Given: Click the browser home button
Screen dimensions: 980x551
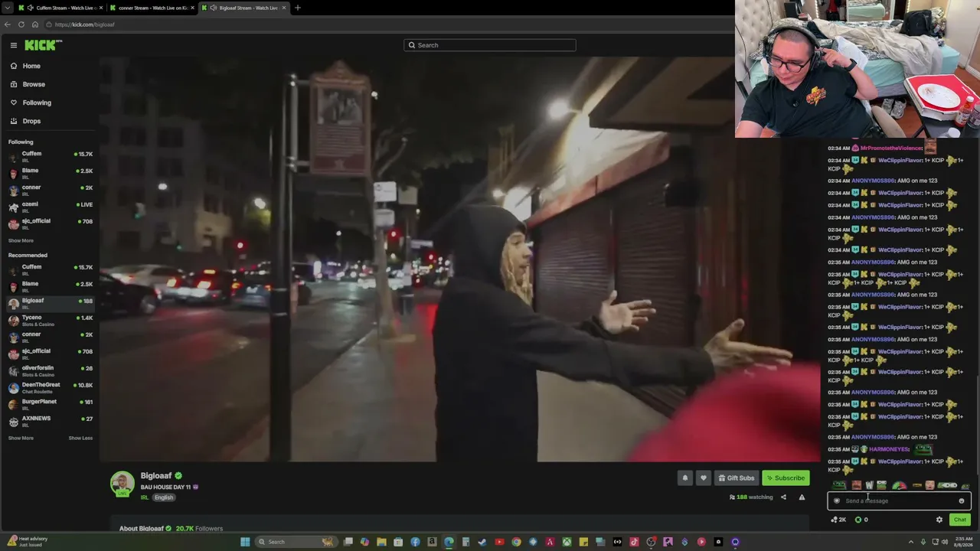Looking at the screenshot, I should [x=35, y=24].
